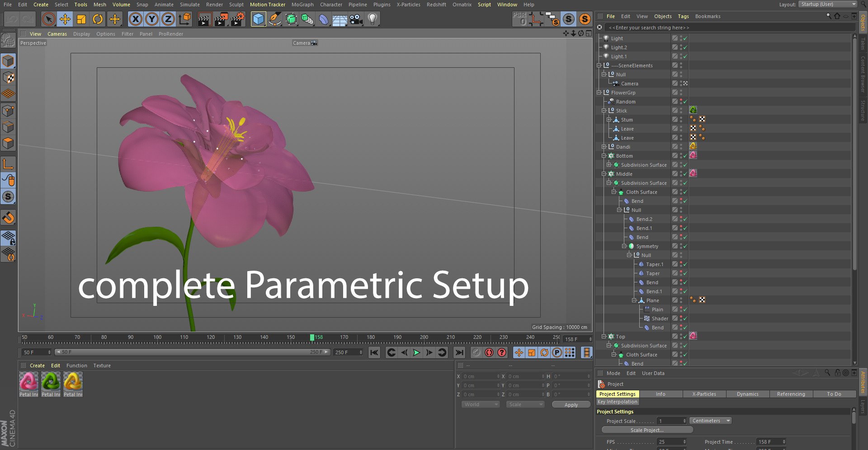Add a Camera object from the toolbar

pos(356,19)
